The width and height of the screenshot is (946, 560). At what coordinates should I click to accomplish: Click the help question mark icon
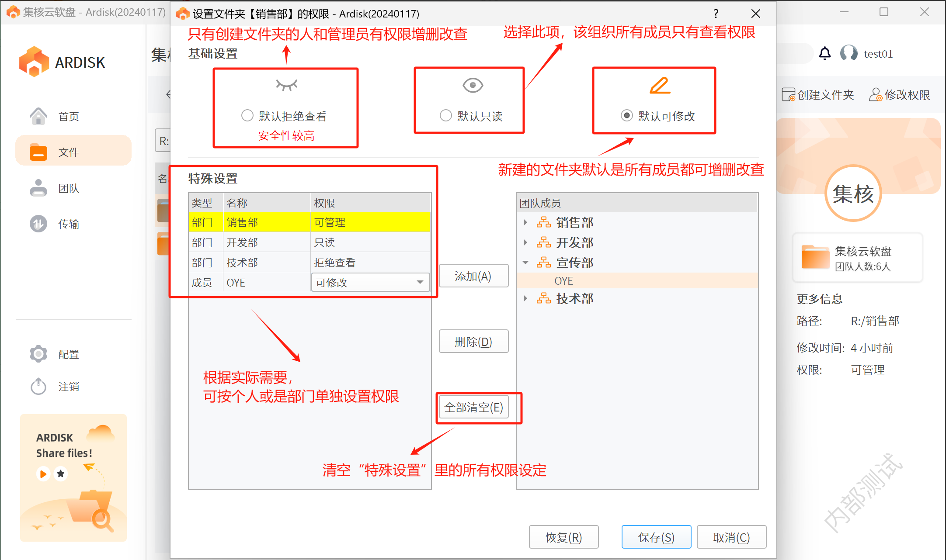tap(716, 14)
